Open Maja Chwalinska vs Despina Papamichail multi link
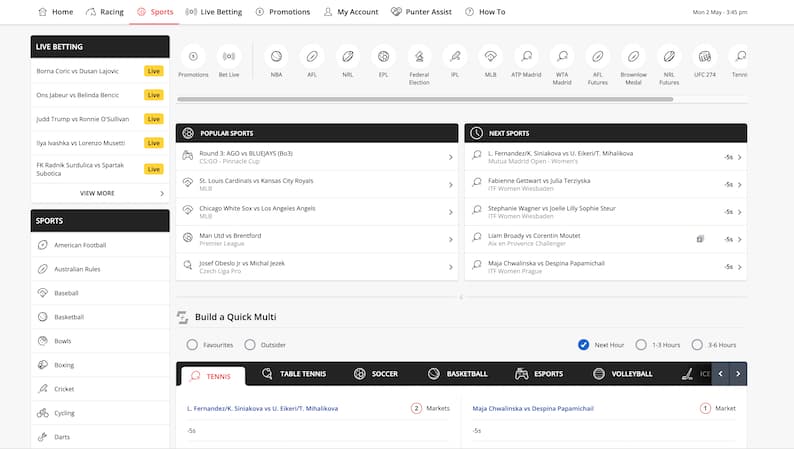 point(533,409)
